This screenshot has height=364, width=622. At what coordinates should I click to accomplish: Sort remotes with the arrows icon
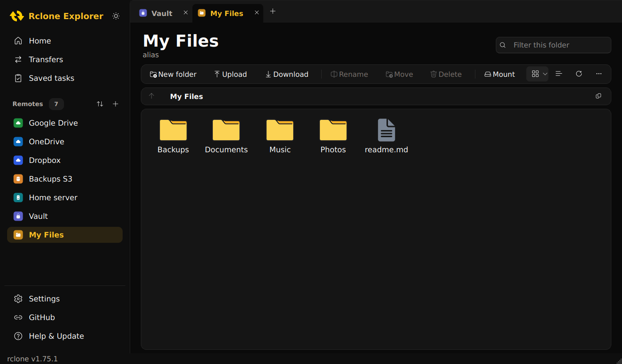tap(100, 104)
